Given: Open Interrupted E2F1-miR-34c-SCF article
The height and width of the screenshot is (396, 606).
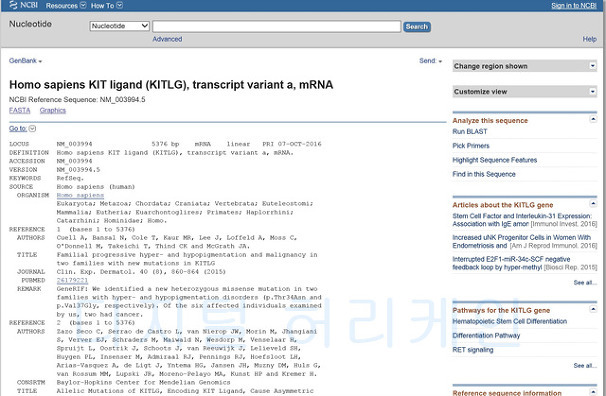Looking at the screenshot, I should (511, 263).
